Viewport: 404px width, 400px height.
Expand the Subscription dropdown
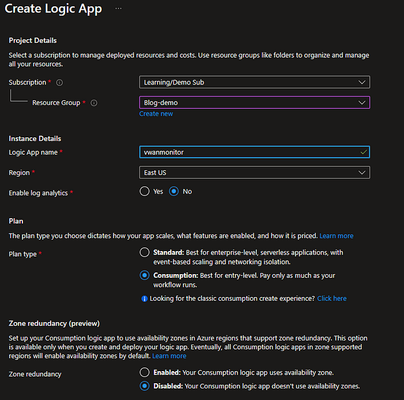click(254, 82)
